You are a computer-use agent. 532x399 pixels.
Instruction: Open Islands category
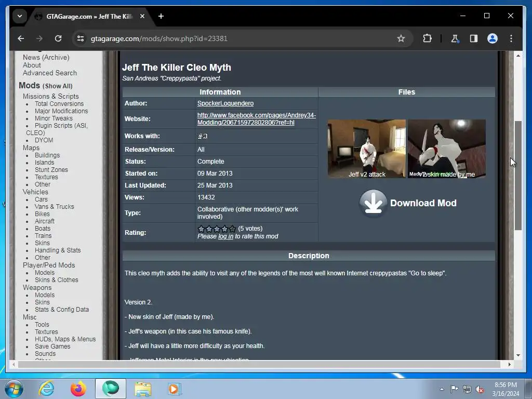click(x=44, y=163)
